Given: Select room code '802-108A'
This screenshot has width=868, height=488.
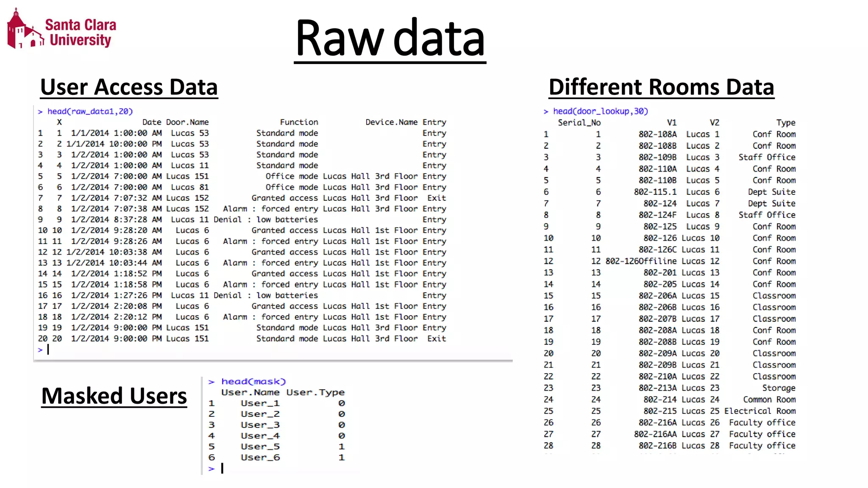Looking at the screenshot, I should pyautogui.click(x=658, y=134).
